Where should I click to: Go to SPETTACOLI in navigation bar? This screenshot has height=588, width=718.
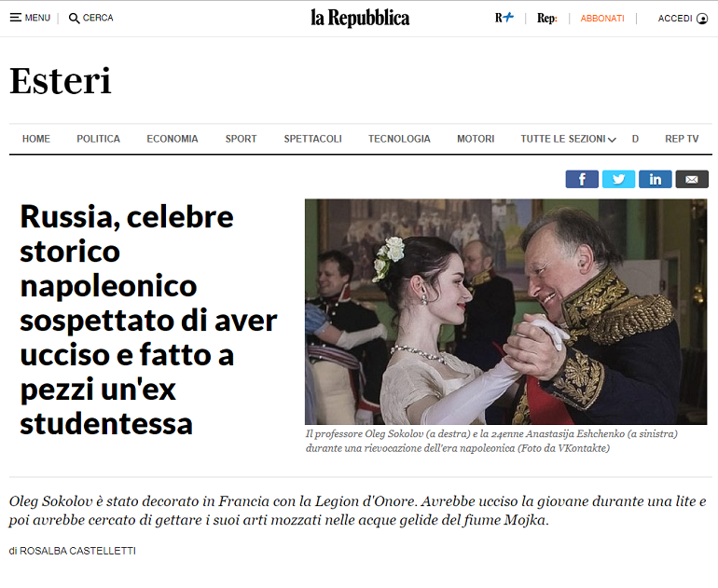coord(312,139)
